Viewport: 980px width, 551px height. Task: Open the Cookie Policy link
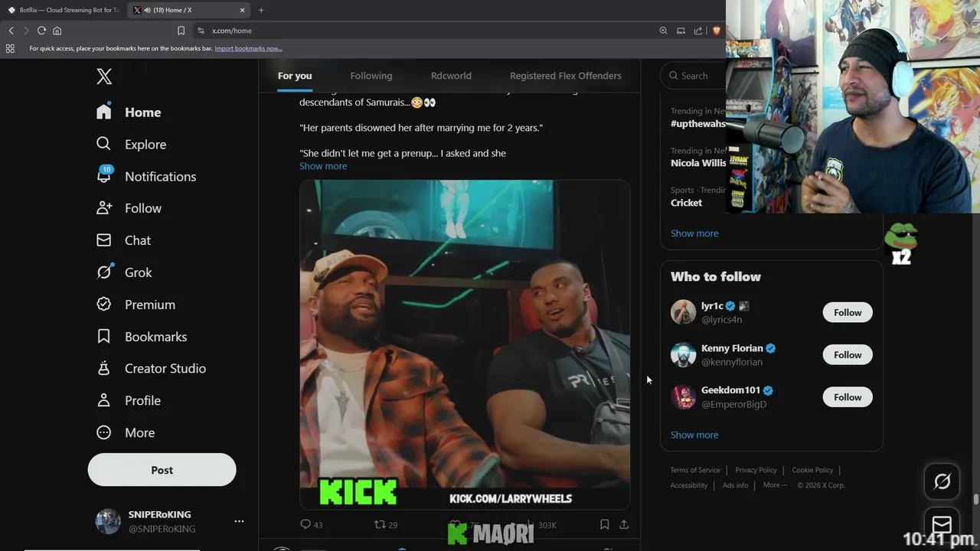812,470
